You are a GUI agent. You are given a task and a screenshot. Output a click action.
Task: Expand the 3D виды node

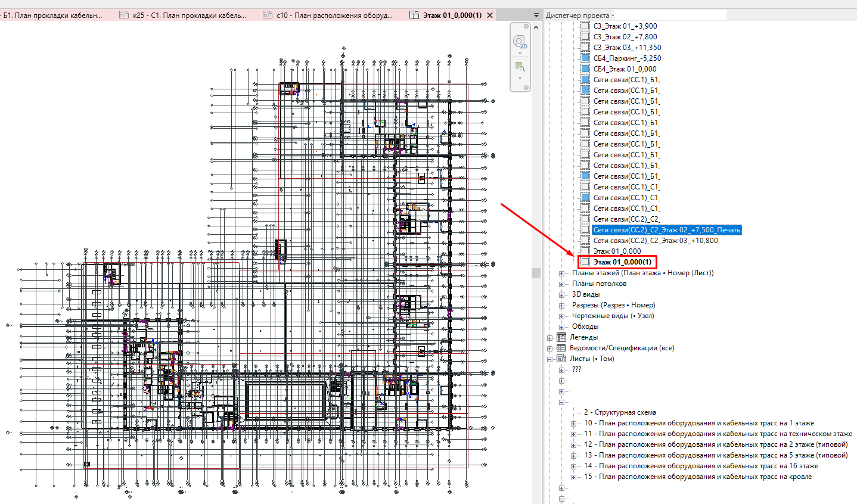pos(561,295)
